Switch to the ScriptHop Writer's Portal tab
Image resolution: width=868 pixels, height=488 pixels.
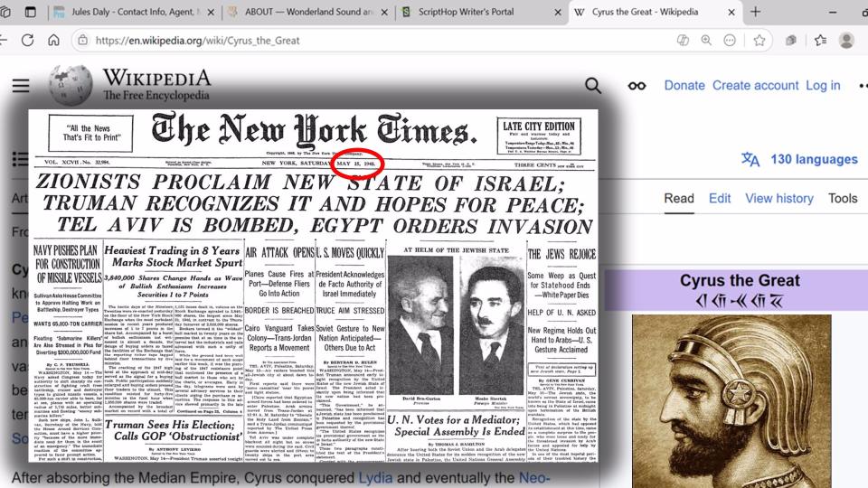pos(482,12)
